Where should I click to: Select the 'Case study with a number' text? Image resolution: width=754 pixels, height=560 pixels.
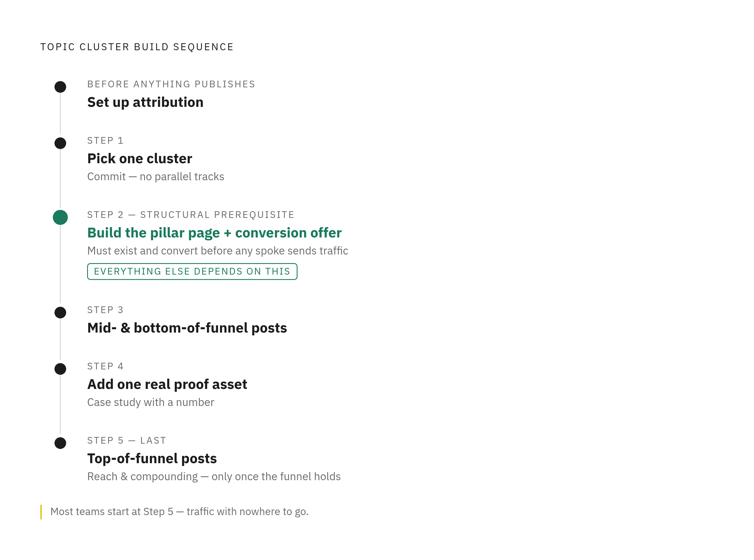(x=151, y=402)
